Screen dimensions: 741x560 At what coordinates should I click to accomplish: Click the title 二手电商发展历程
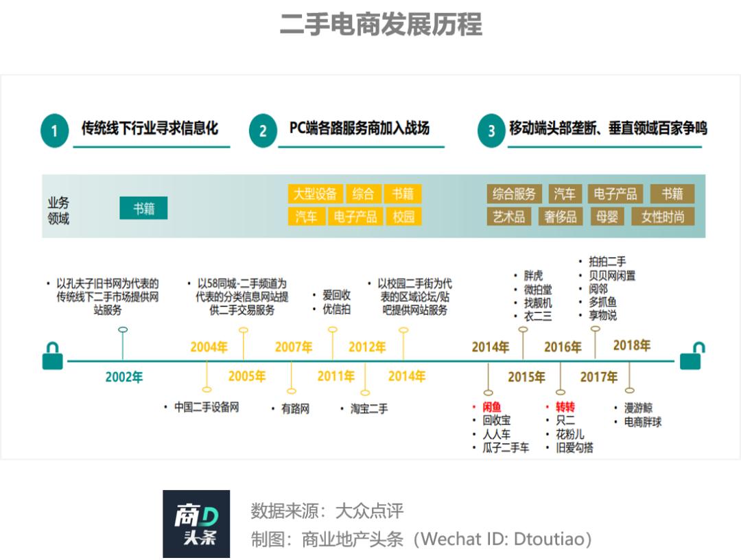[381, 25]
